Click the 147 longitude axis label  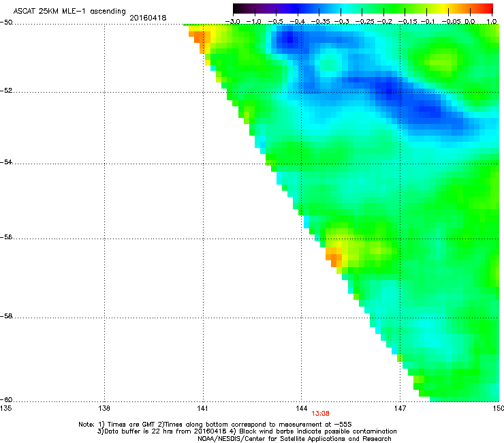click(400, 408)
